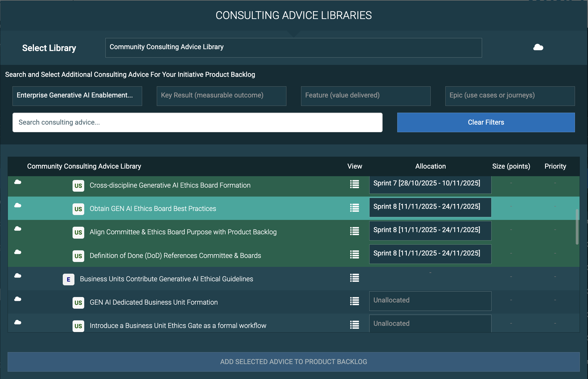Open view icon for Definition of Done row
Screen dimensions: 588x379
click(x=354, y=255)
